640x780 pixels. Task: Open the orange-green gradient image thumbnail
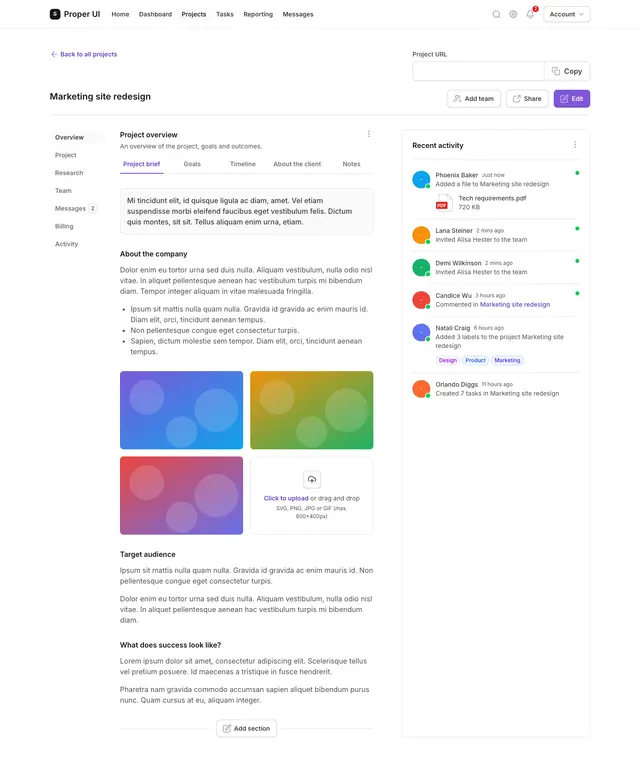click(312, 410)
